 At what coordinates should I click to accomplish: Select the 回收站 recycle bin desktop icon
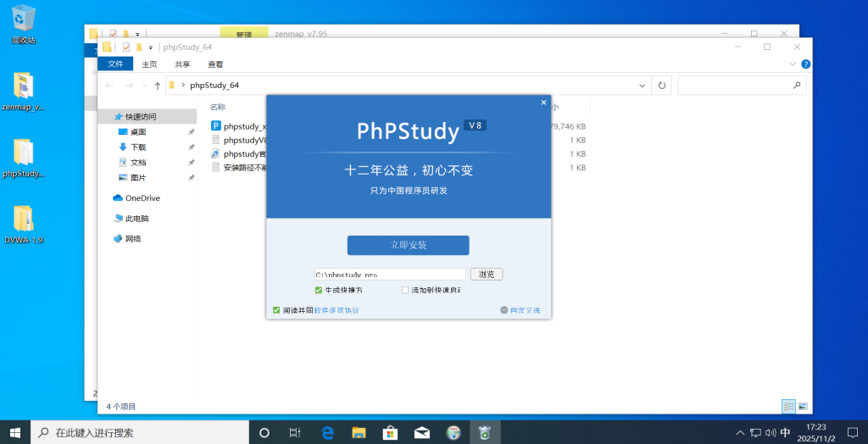(x=24, y=19)
